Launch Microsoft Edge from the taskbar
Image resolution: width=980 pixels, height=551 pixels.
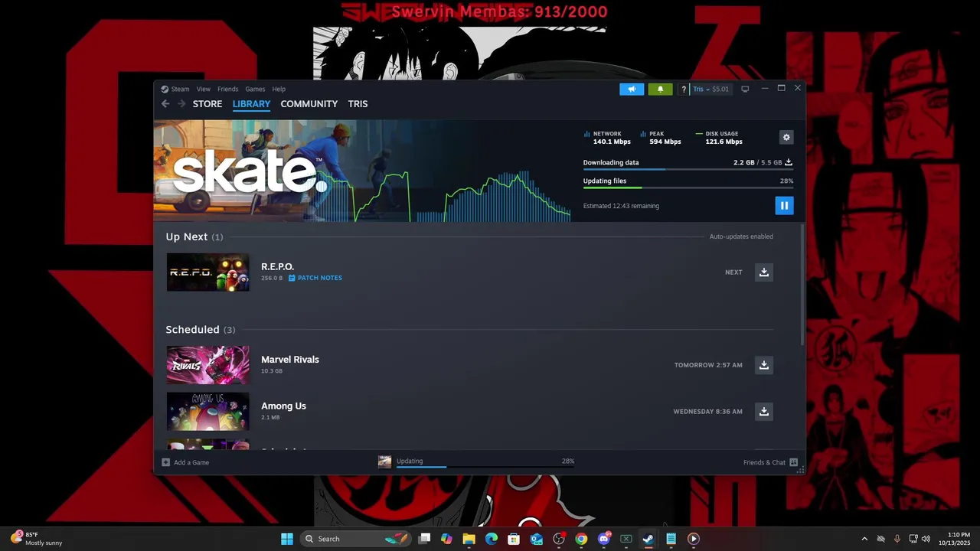pos(492,539)
